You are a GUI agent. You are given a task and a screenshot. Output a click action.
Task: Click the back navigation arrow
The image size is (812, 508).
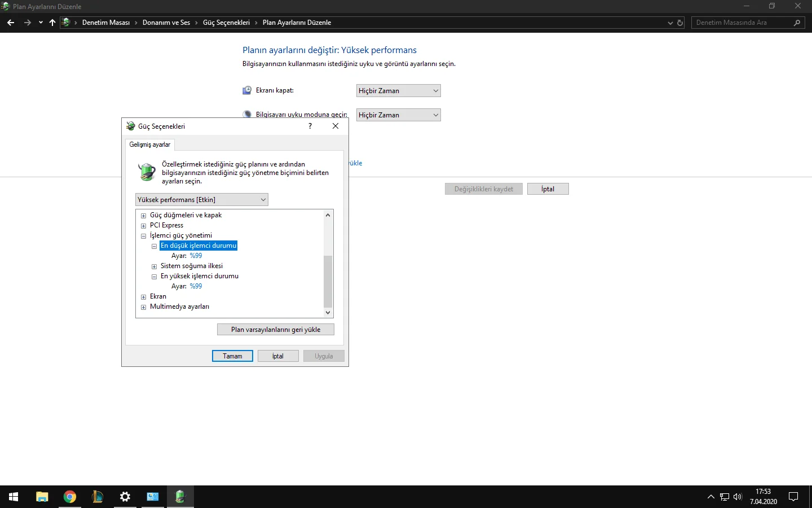tap(11, 23)
